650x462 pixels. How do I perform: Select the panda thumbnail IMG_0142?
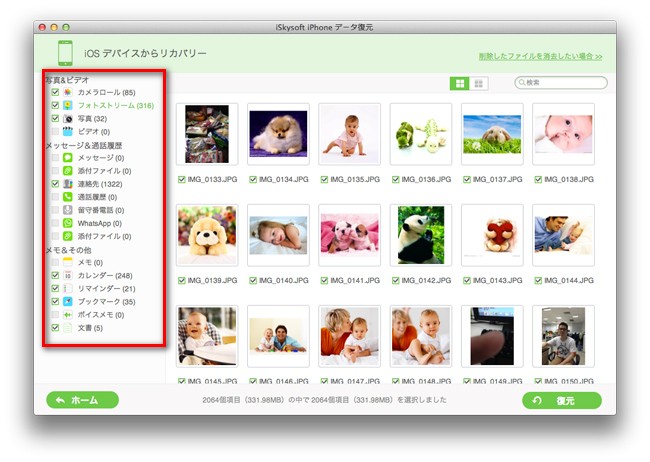click(x=421, y=235)
